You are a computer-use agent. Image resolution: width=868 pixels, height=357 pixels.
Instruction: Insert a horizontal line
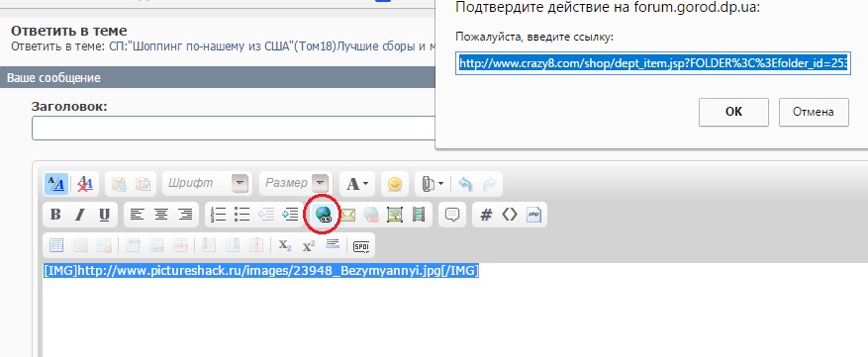(333, 244)
